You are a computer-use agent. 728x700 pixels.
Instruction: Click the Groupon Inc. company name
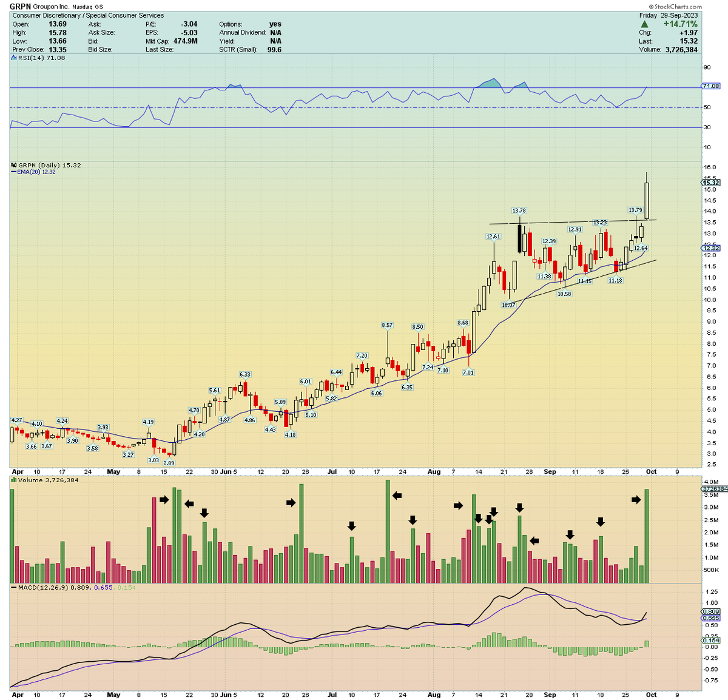pos(51,7)
